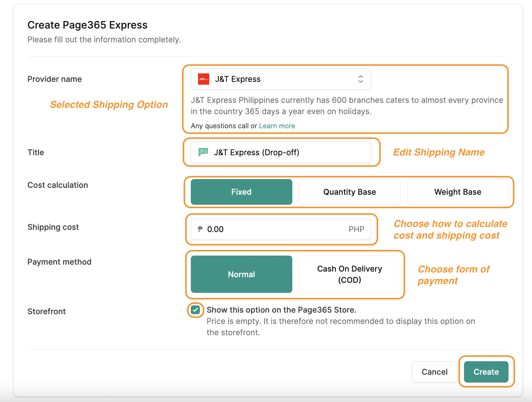Click the Cost calculation label
532x402 pixels.
(58, 185)
